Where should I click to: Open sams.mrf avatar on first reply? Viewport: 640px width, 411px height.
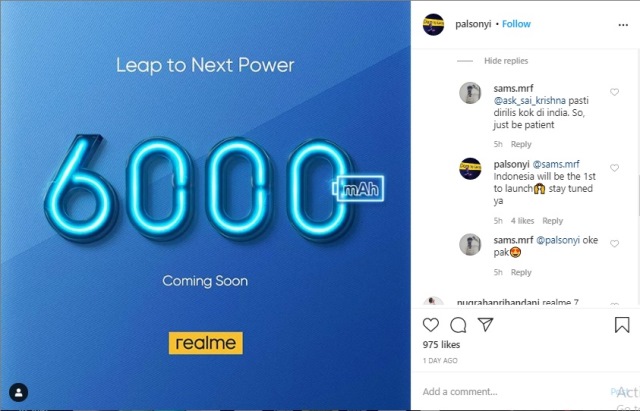click(470, 93)
